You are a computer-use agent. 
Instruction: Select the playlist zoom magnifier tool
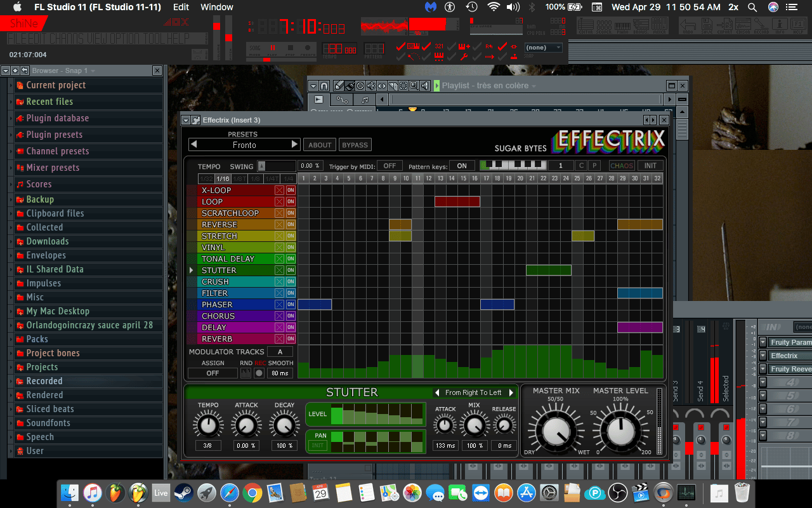[413, 86]
